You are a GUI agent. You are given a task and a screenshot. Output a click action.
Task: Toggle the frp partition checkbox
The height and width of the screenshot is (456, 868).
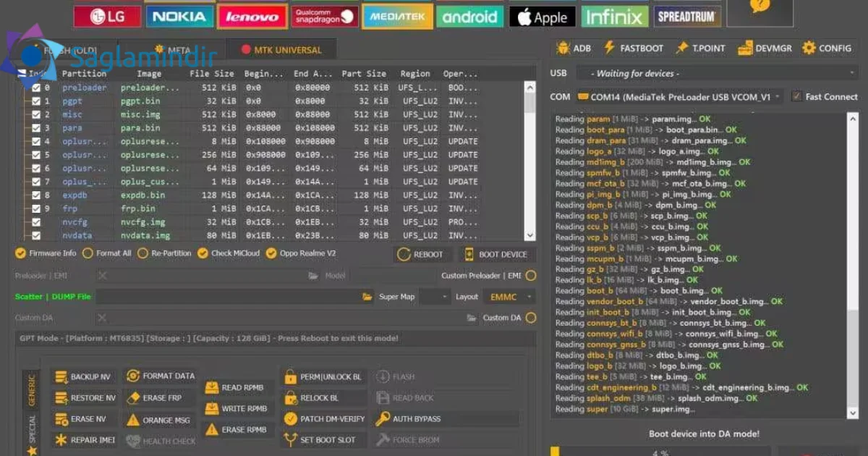pyautogui.click(x=36, y=208)
